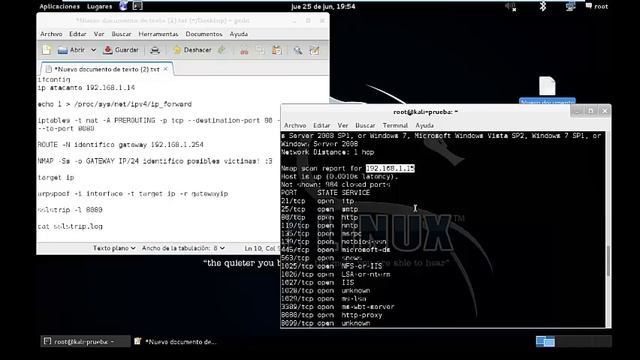This screenshot has height=360, width=640.
Task: Print document with the printer icon
Action: pyautogui.click(x=155, y=50)
